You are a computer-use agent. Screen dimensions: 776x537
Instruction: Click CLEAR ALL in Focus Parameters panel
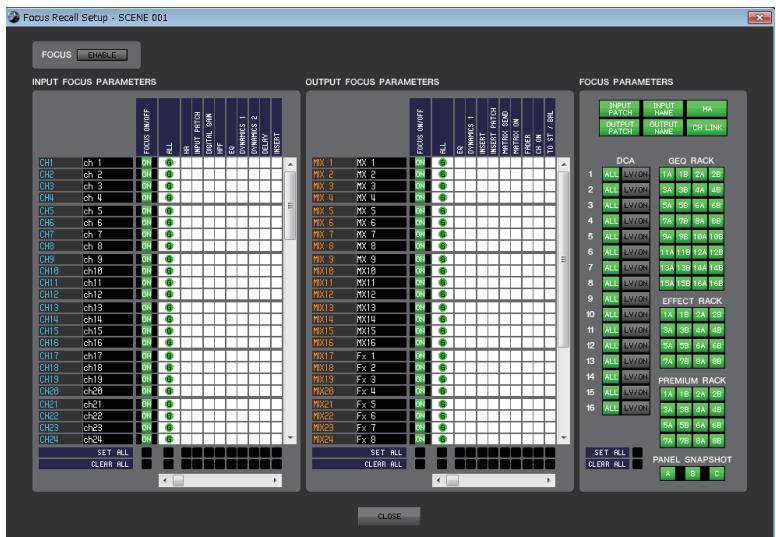click(638, 464)
